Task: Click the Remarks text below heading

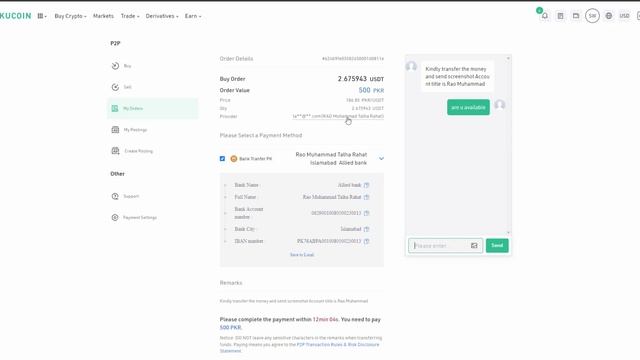Action: pos(294,301)
